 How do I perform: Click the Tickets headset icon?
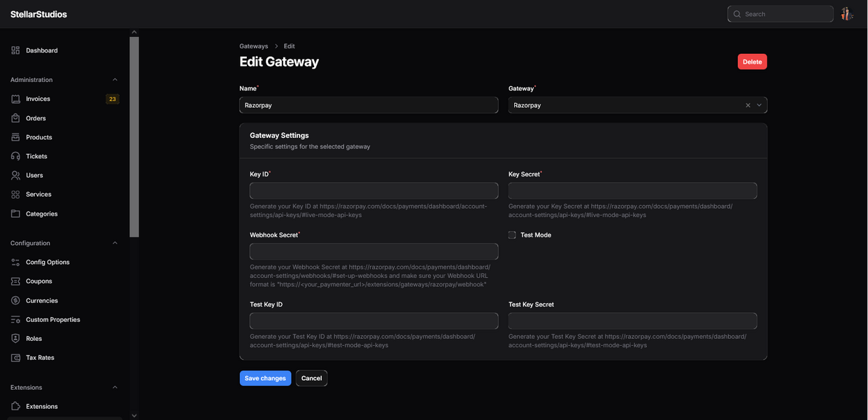click(x=15, y=156)
